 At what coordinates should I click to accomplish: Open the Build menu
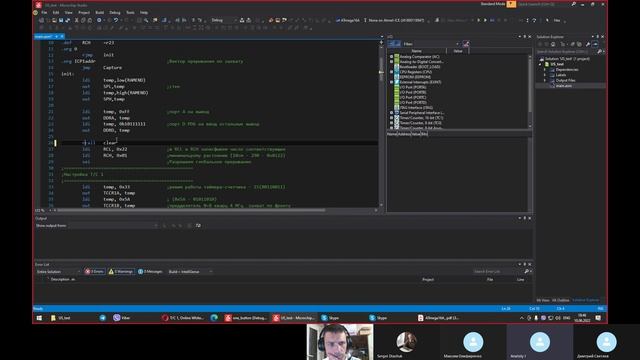100,13
